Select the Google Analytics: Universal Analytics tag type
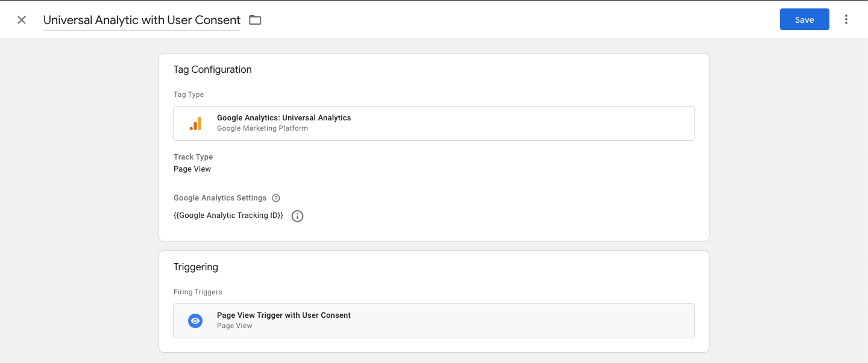 click(x=434, y=123)
